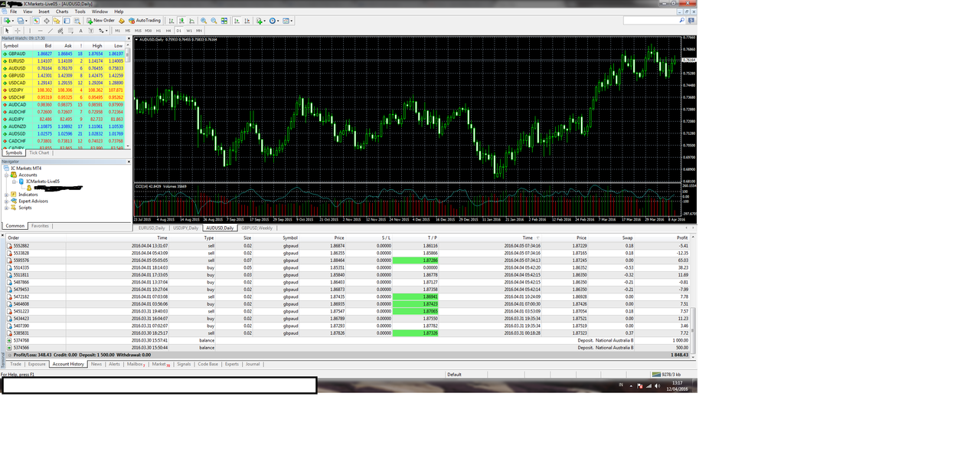Image resolution: width=980 pixels, height=475 pixels.
Task: Switch chart timeframe to H1
Action: point(158,31)
